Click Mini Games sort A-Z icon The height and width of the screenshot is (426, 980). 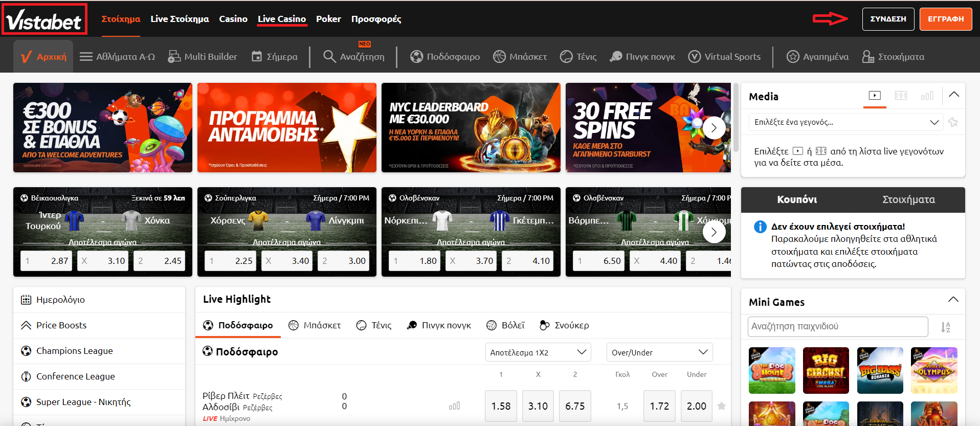(946, 327)
